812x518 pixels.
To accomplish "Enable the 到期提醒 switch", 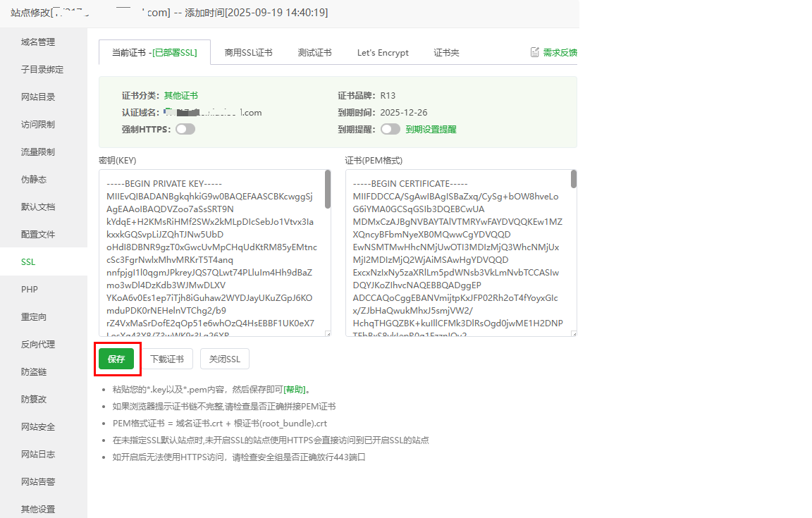I will coord(390,129).
